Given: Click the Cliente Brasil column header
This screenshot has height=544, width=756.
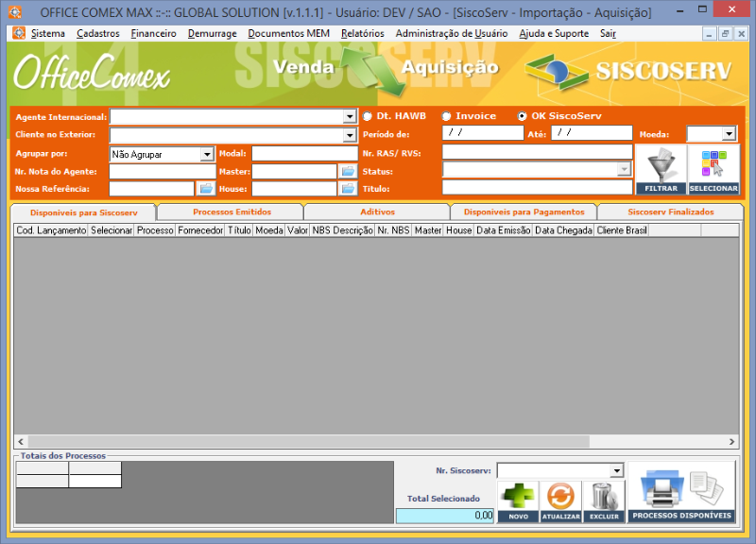Looking at the screenshot, I should coord(622,230).
